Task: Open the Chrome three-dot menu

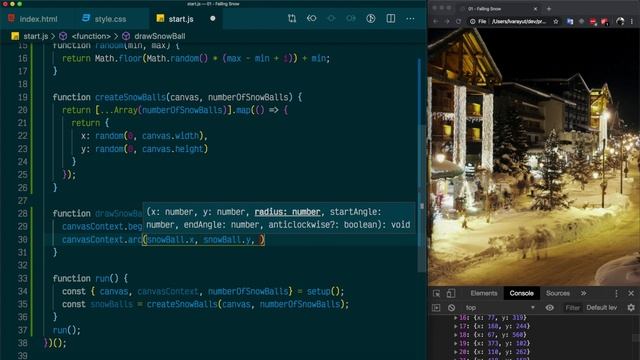Action: tap(632, 21)
